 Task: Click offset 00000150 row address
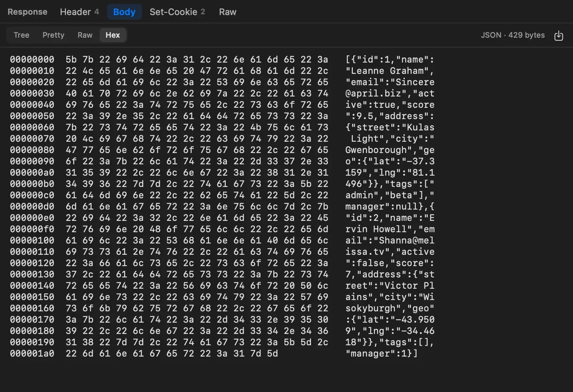[x=32, y=297]
